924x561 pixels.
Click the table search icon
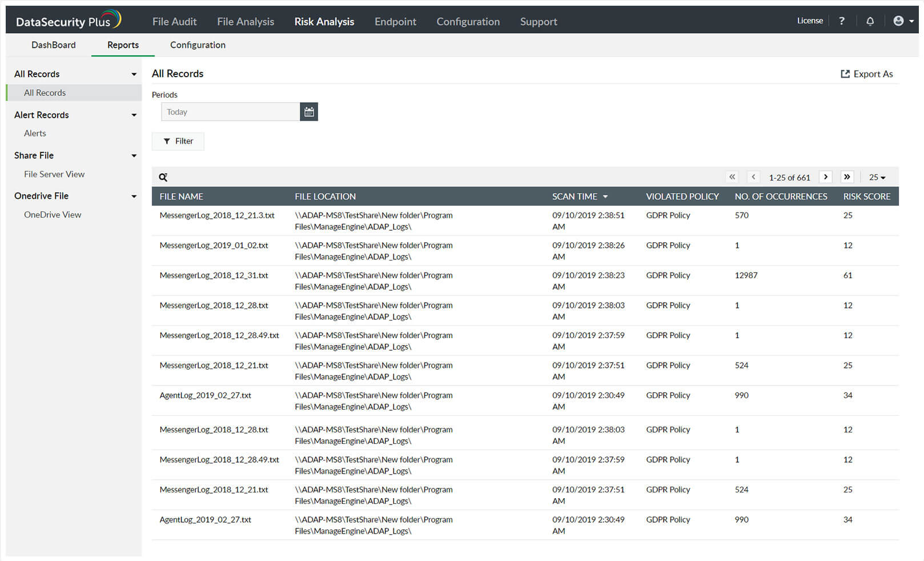[x=163, y=177]
